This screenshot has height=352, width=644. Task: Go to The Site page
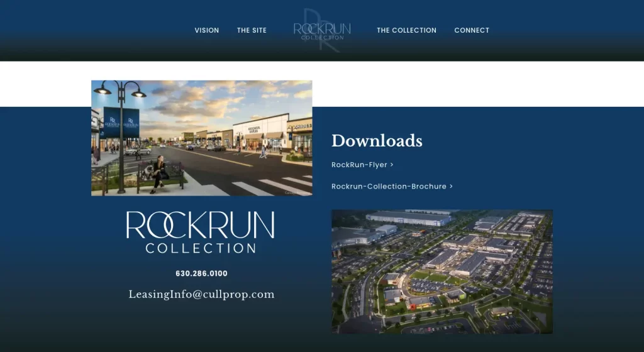click(252, 30)
